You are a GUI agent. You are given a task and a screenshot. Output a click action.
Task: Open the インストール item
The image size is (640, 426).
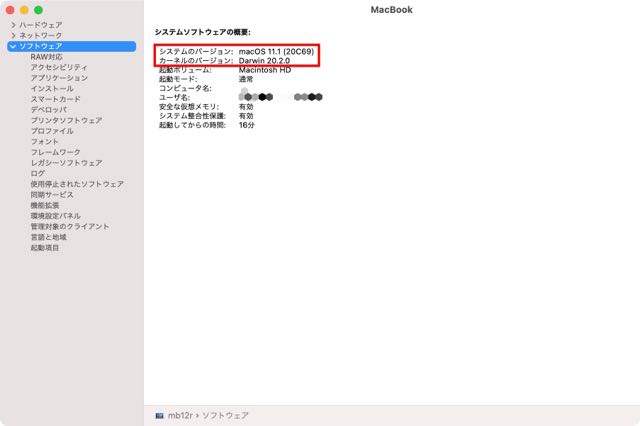pos(52,89)
